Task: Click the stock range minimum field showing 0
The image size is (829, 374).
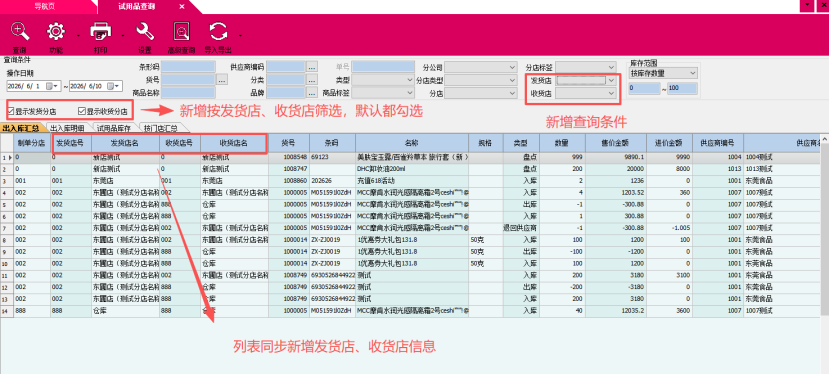Action: pos(644,88)
